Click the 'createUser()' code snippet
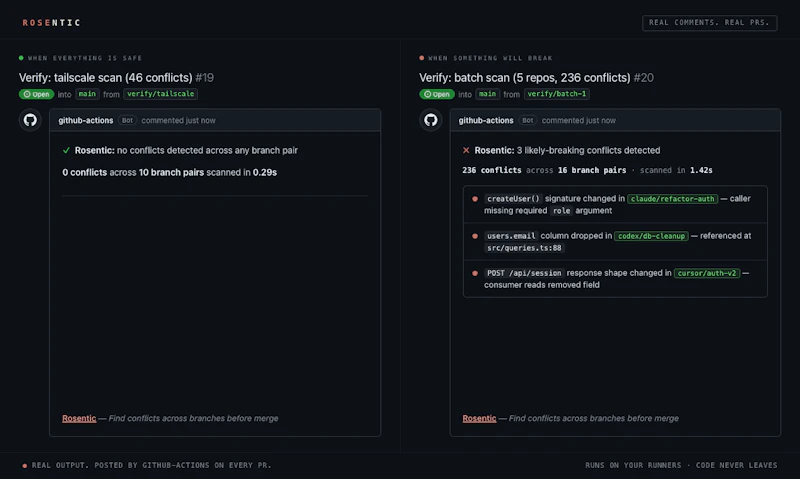 coord(513,199)
